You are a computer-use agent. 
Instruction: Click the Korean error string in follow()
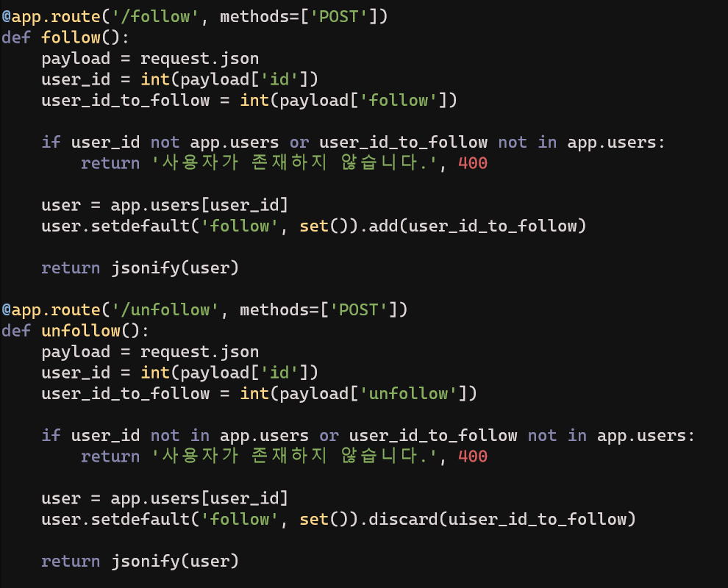click(x=294, y=163)
